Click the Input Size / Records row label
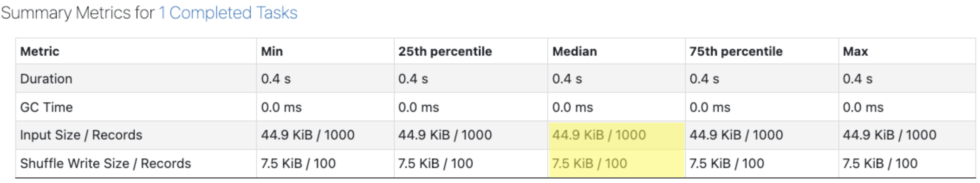This screenshot has height=183, width=980. click(x=81, y=135)
